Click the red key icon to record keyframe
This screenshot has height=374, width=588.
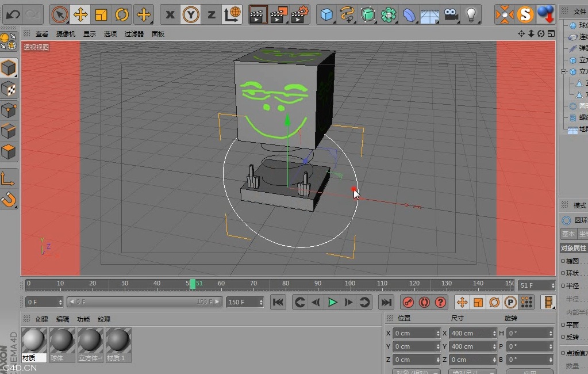coord(408,302)
